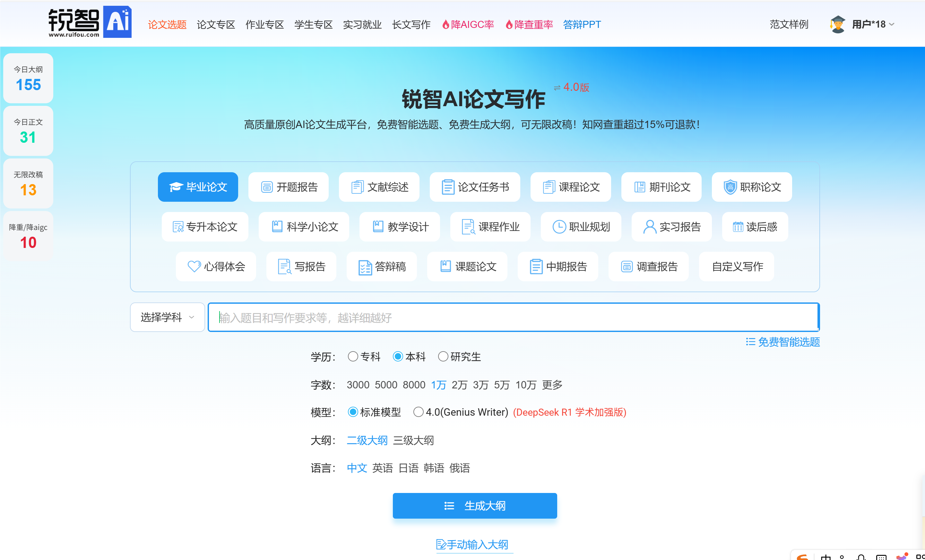Open the 答辩PPT link

click(582, 25)
